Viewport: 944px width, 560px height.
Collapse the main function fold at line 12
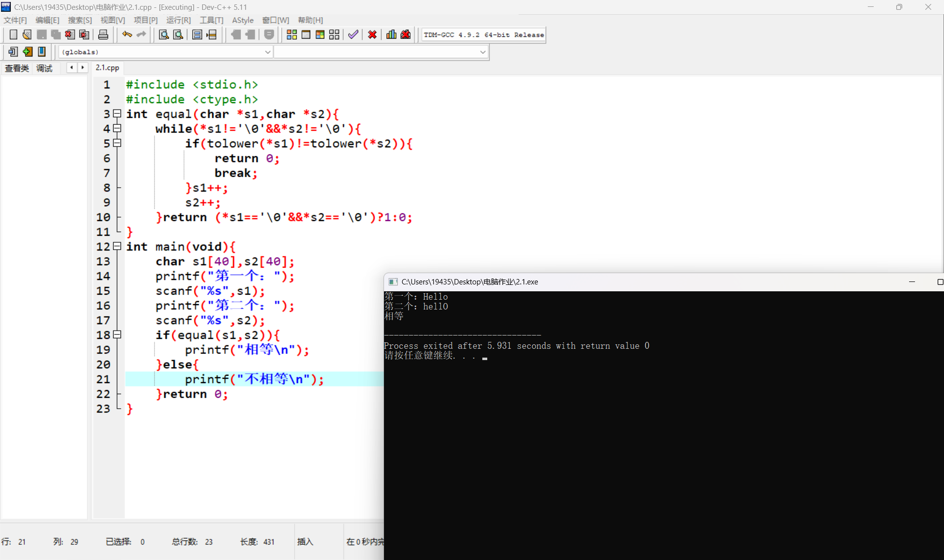click(x=117, y=247)
